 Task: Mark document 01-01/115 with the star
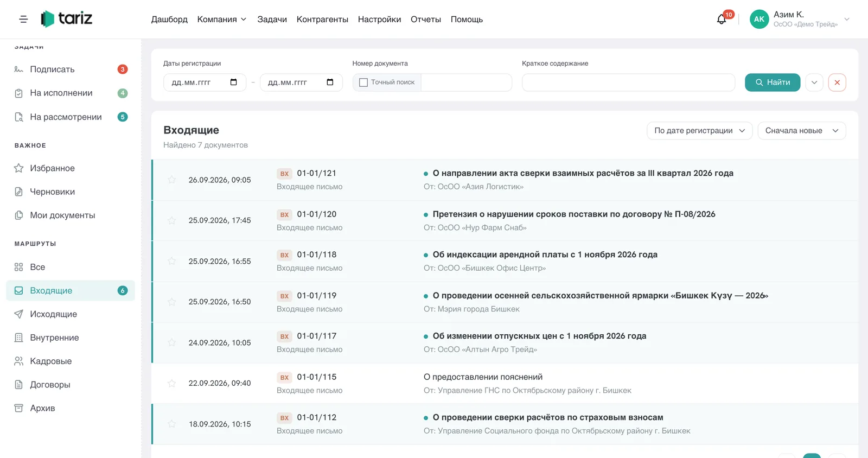[x=172, y=383]
